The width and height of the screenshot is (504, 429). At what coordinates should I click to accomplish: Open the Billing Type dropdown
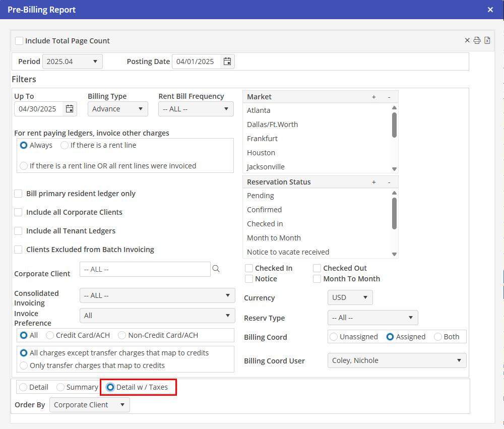click(117, 109)
